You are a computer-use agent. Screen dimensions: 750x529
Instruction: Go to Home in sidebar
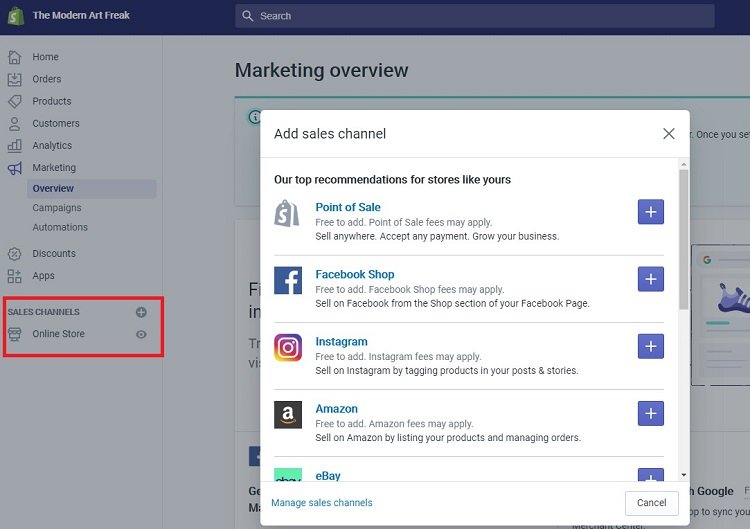coord(45,57)
